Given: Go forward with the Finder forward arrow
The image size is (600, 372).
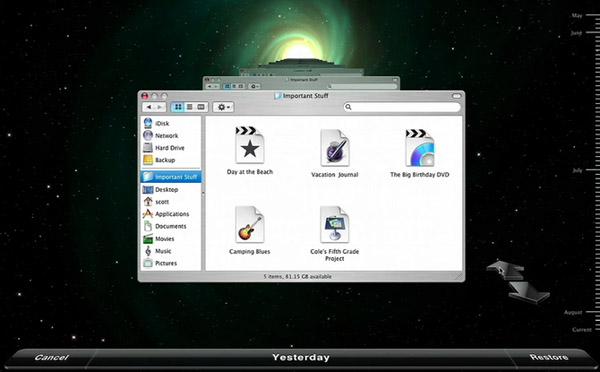Looking at the screenshot, I should tap(160, 107).
